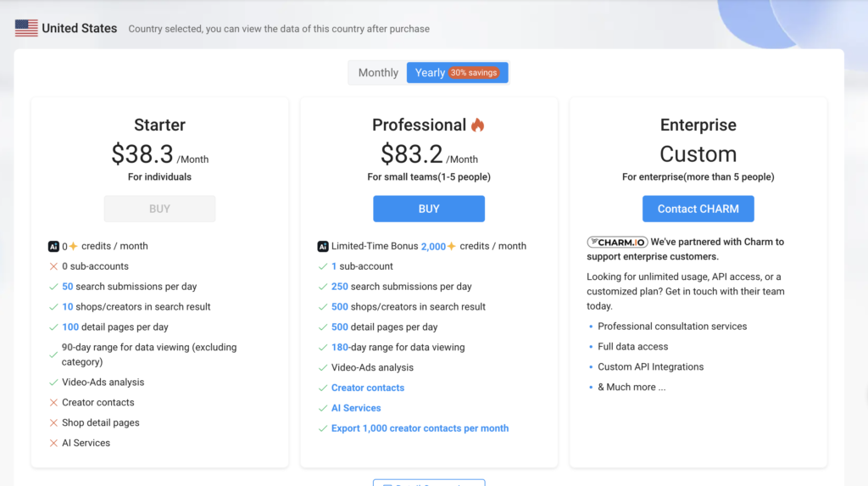Click the partially visible button below plans
Viewport: 868px width, 486px height.
429,483
